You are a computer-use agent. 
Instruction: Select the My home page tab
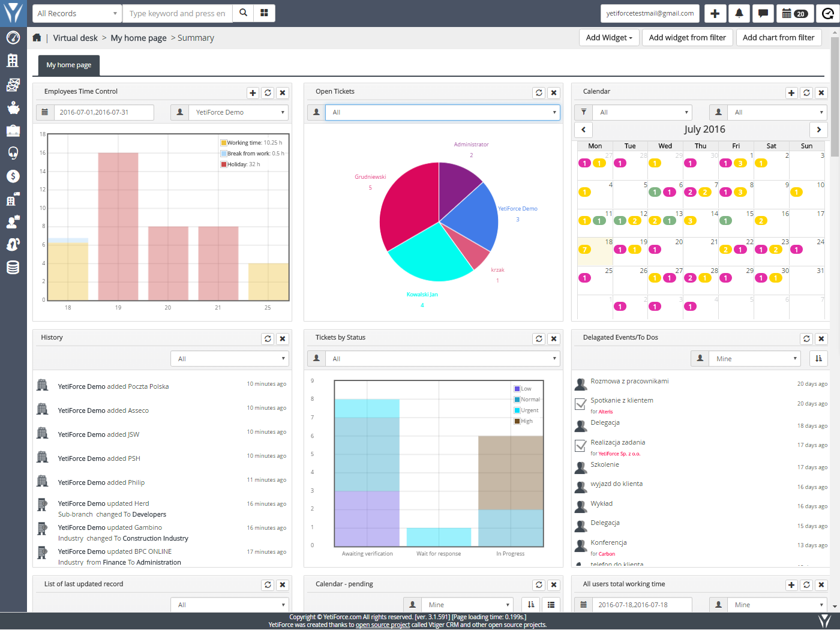tap(69, 65)
